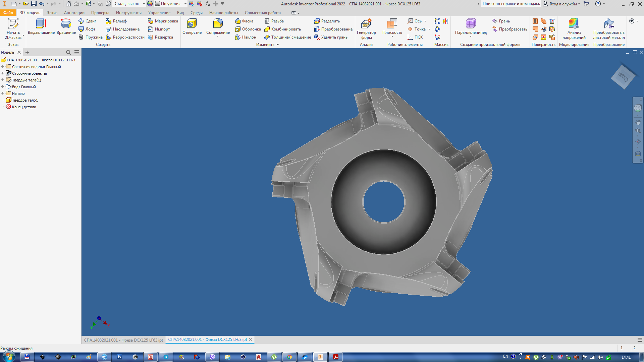Expand the Сторонние объекты node
644x362 pixels.
point(3,73)
